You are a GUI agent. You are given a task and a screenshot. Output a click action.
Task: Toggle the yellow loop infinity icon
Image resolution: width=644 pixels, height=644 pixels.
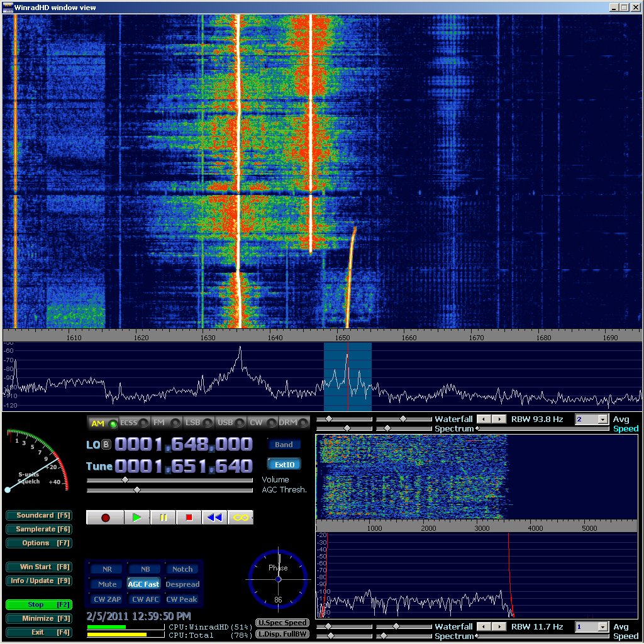pyautogui.click(x=240, y=518)
